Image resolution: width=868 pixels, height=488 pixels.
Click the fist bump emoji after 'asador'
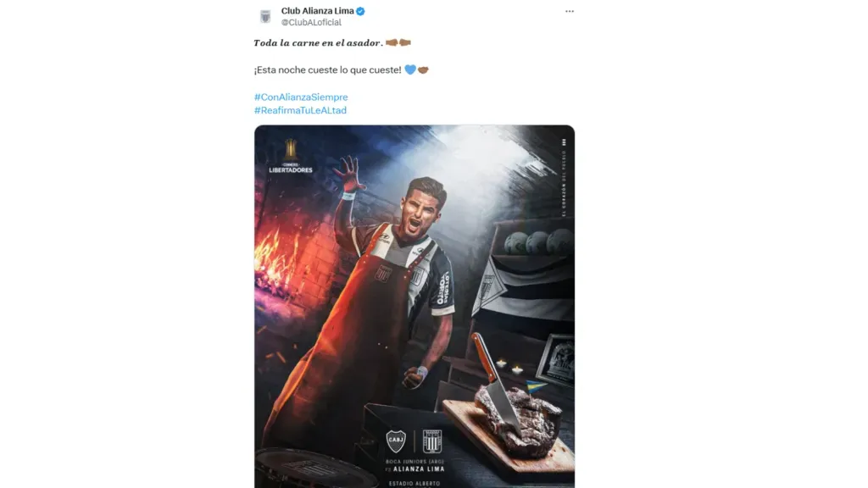398,42
